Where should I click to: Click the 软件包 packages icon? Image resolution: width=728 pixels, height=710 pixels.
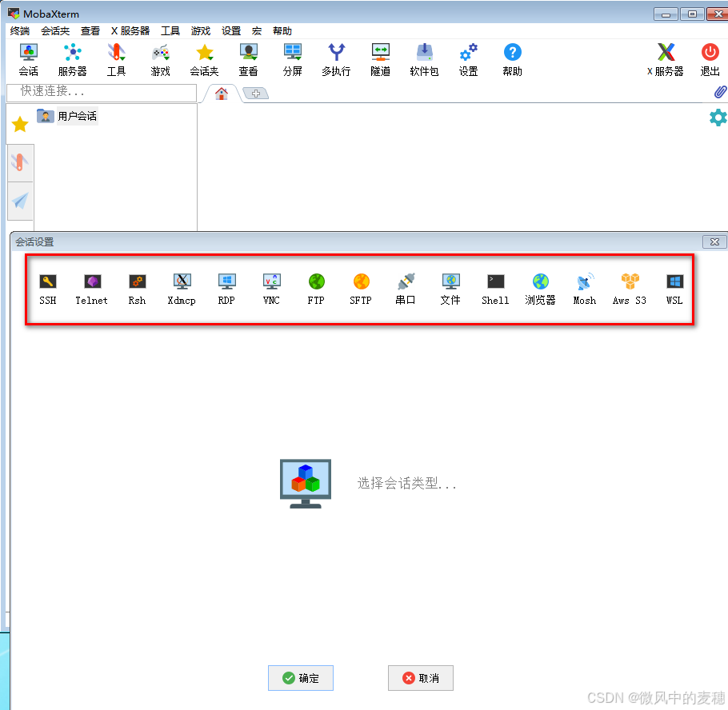coord(424,60)
